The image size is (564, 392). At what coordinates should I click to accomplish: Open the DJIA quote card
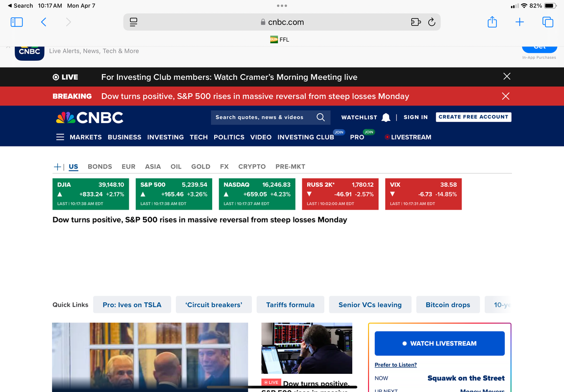click(x=91, y=194)
